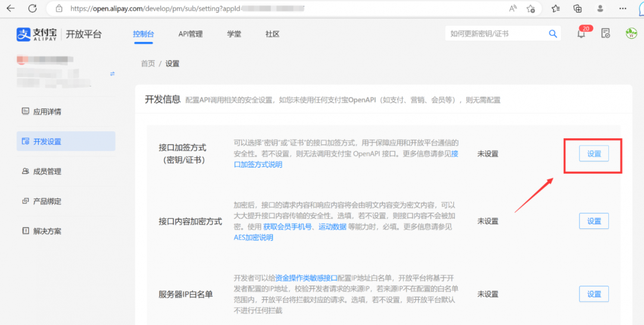Open the 运动数据 link
644x325 pixels.
[332, 227]
